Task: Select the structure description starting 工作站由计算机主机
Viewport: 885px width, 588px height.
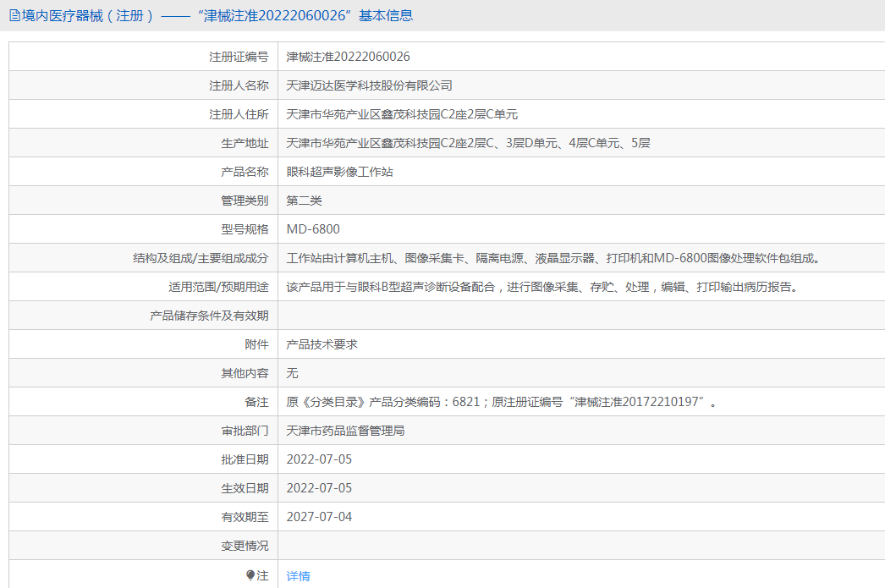Action: (555, 258)
